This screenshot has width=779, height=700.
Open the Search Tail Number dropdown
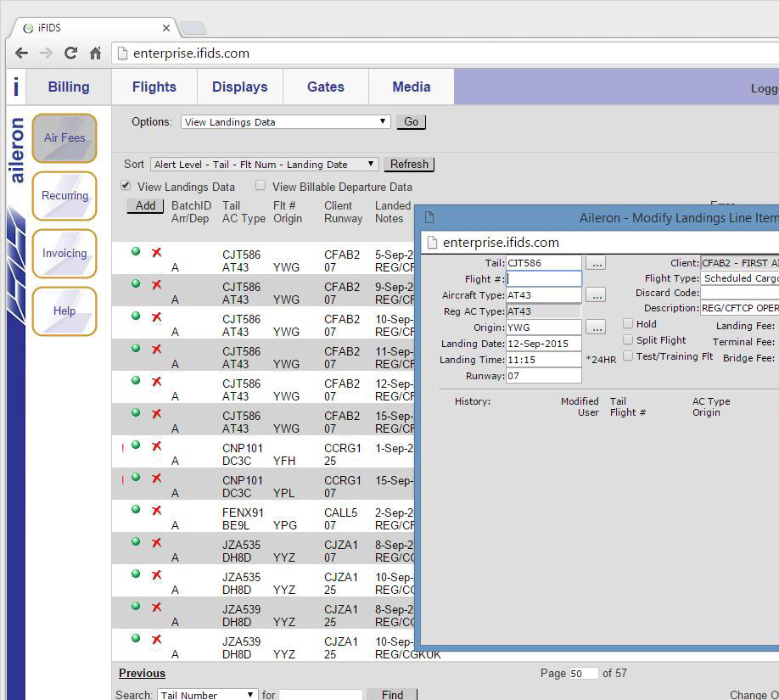[208, 695]
